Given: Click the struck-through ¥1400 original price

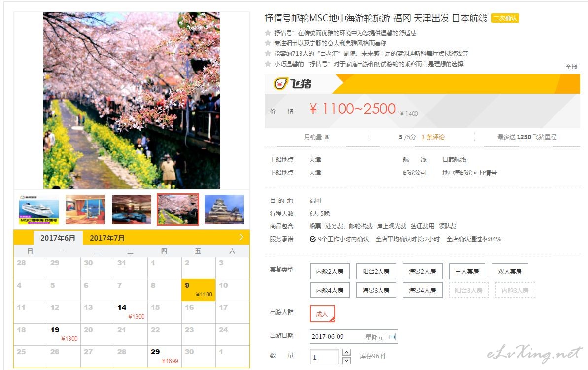Looking at the screenshot, I should (x=409, y=113).
